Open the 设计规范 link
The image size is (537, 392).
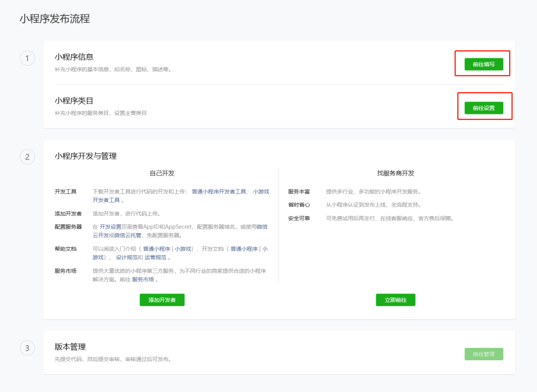[126, 258]
